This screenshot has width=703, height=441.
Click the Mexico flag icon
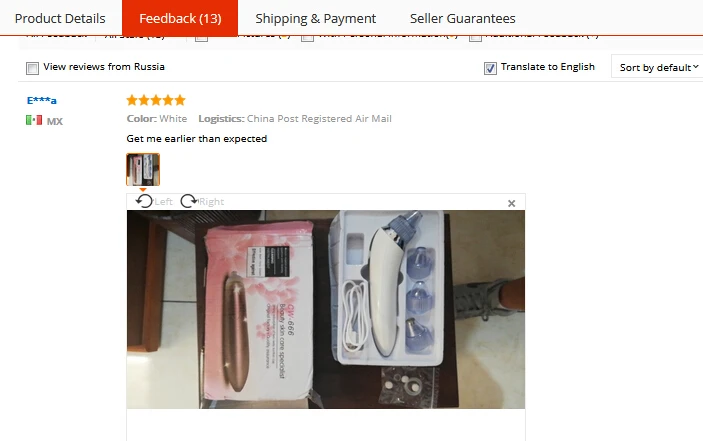tap(34, 121)
